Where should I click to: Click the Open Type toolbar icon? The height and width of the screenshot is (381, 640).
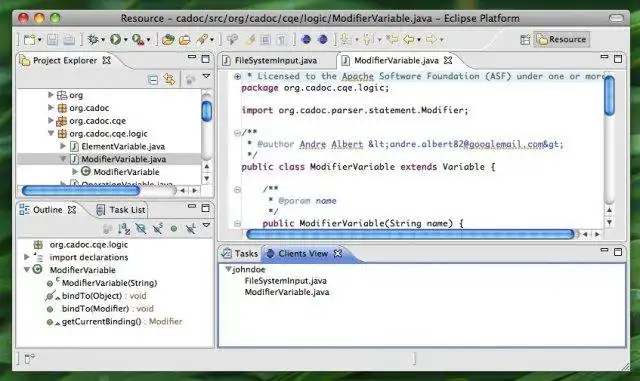click(x=168, y=40)
